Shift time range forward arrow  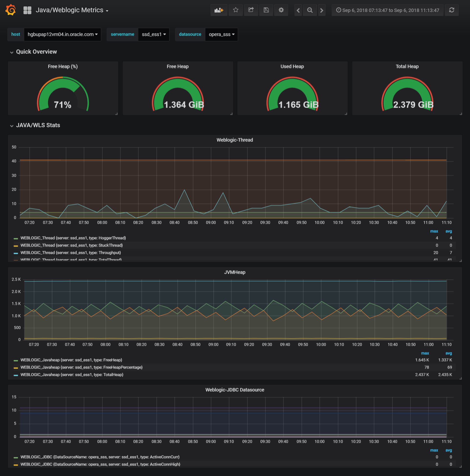[x=322, y=10]
